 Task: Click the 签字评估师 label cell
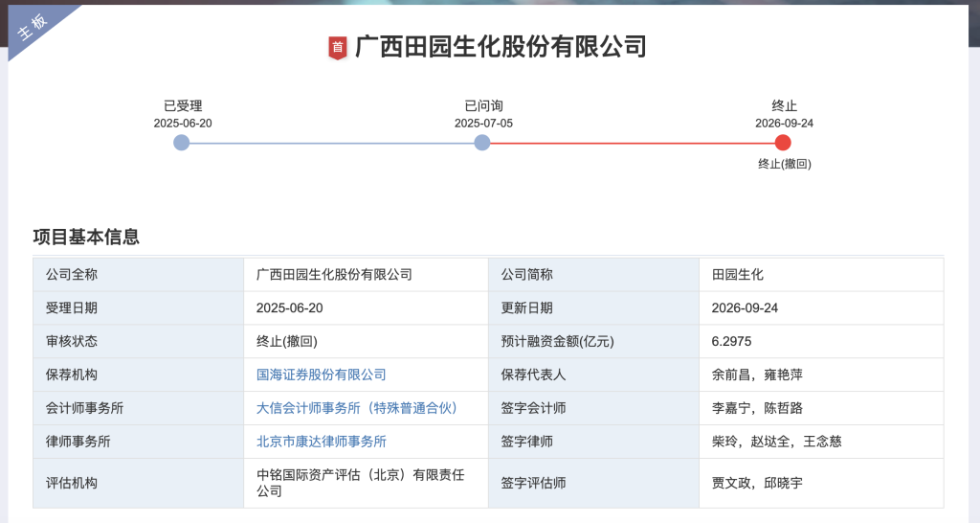593,483
